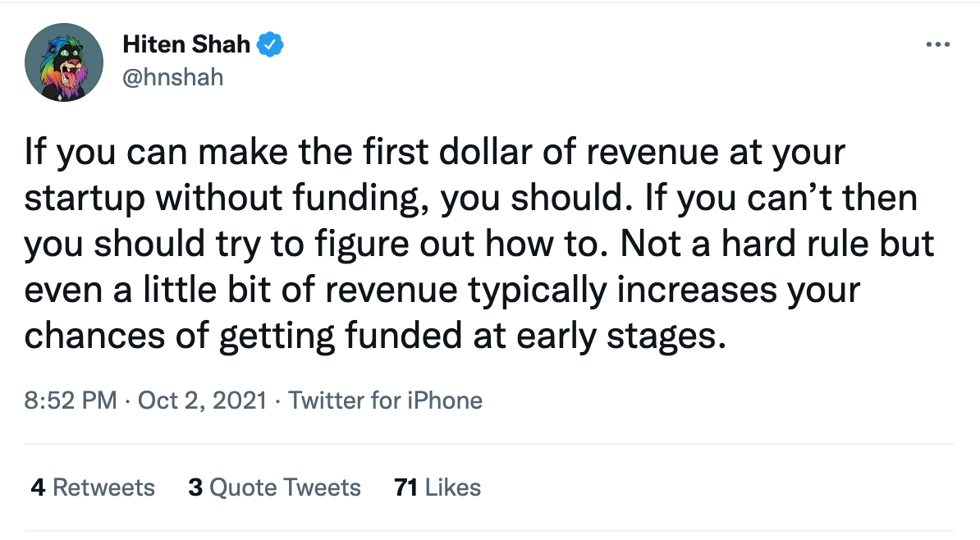Click the Retweets count number 4

click(38, 487)
